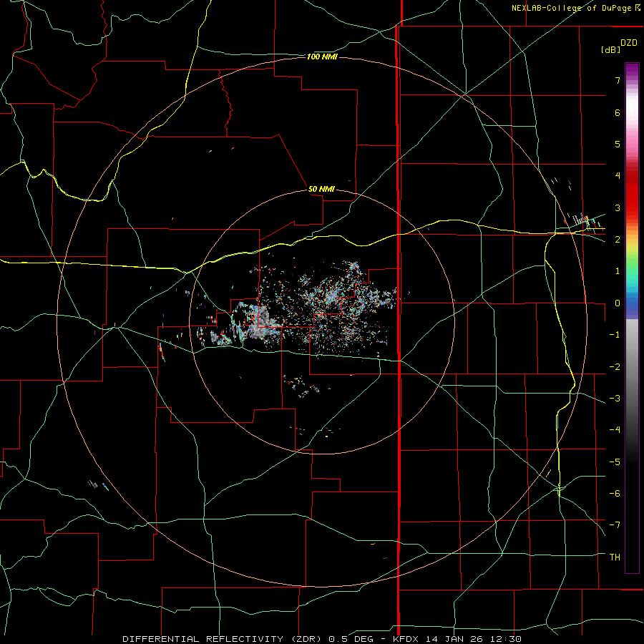Click the [dB] units label
Viewport: 644px width, 644px height.
tap(610, 49)
